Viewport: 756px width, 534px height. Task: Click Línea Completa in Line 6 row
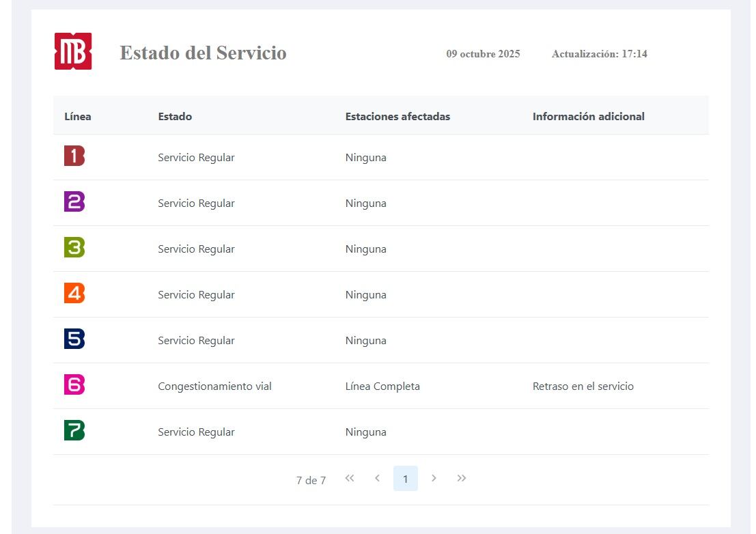pyautogui.click(x=383, y=387)
